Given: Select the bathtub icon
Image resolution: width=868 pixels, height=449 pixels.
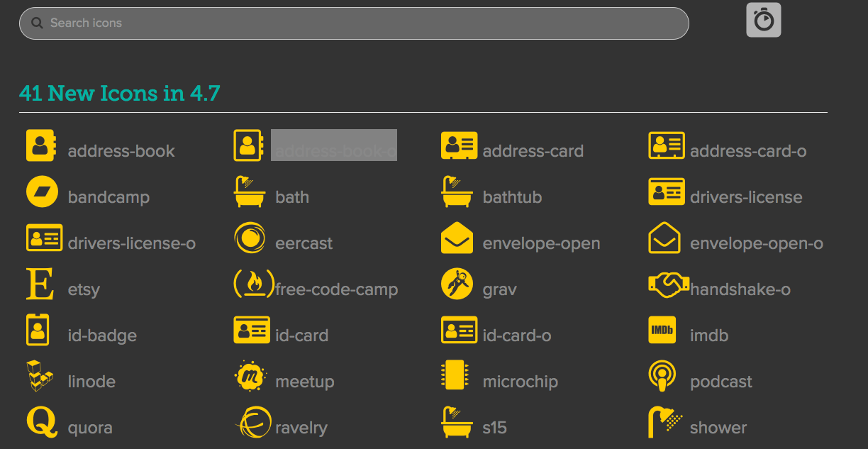Looking at the screenshot, I should [457, 192].
